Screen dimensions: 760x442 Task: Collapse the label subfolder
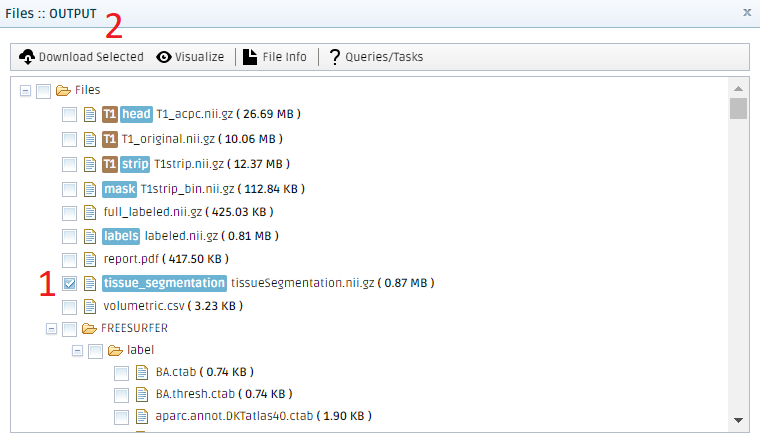point(77,350)
